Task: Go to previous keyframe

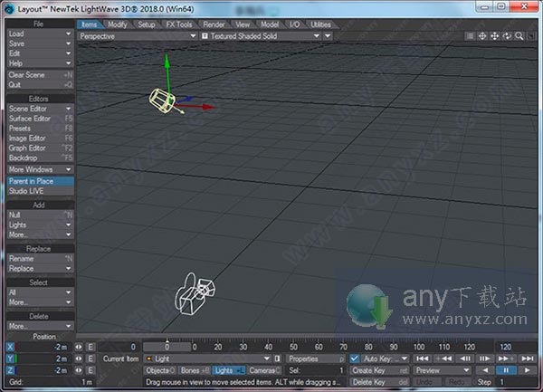Action: tap(443, 359)
